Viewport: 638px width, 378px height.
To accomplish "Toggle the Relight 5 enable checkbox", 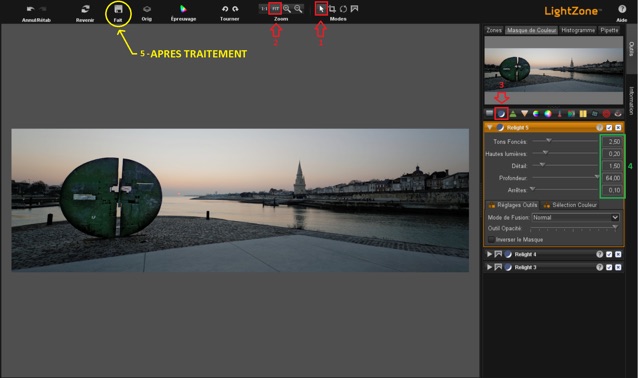I will 609,128.
